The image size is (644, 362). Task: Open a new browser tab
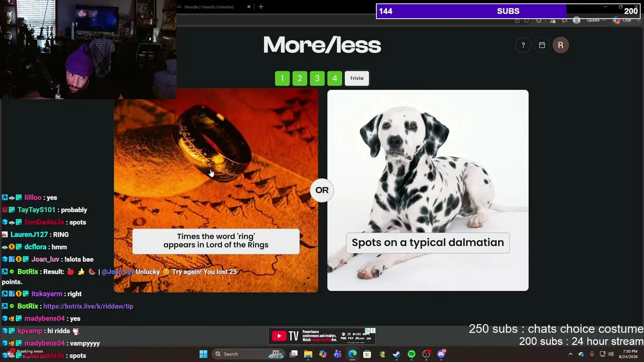(x=261, y=7)
